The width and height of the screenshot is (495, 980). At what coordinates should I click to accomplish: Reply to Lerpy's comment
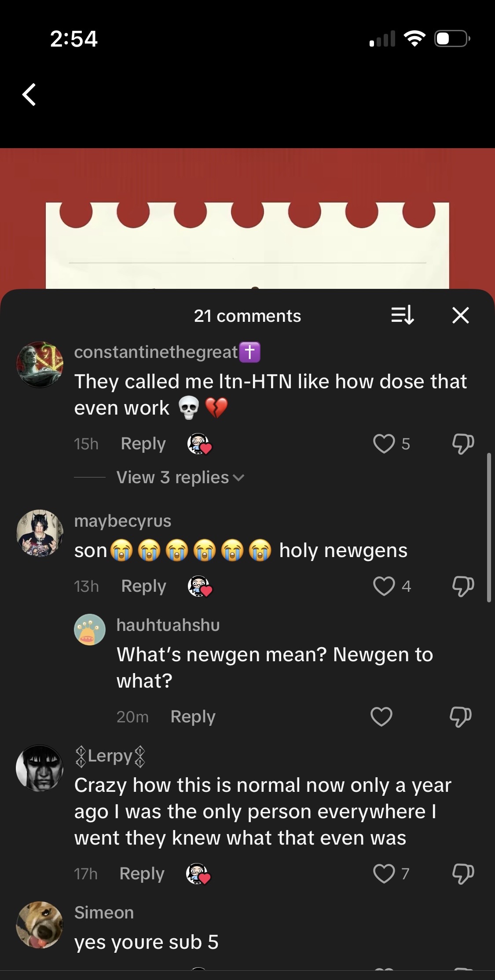point(142,874)
